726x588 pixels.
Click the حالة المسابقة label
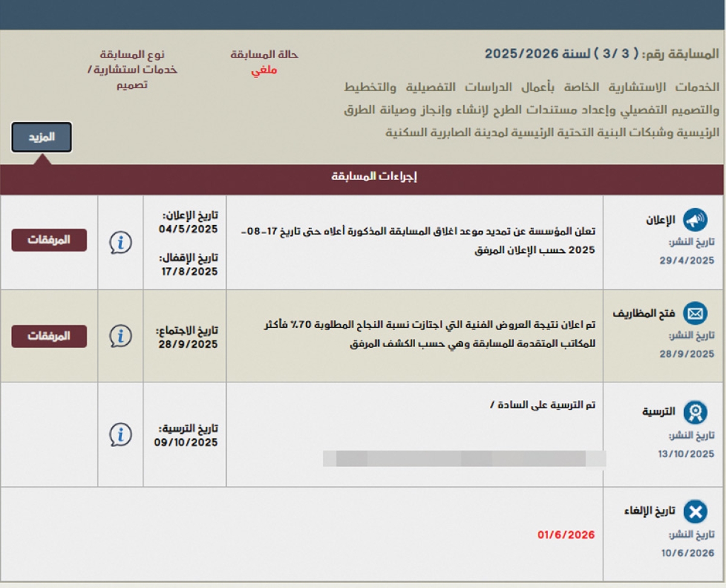pyautogui.click(x=264, y=54)
